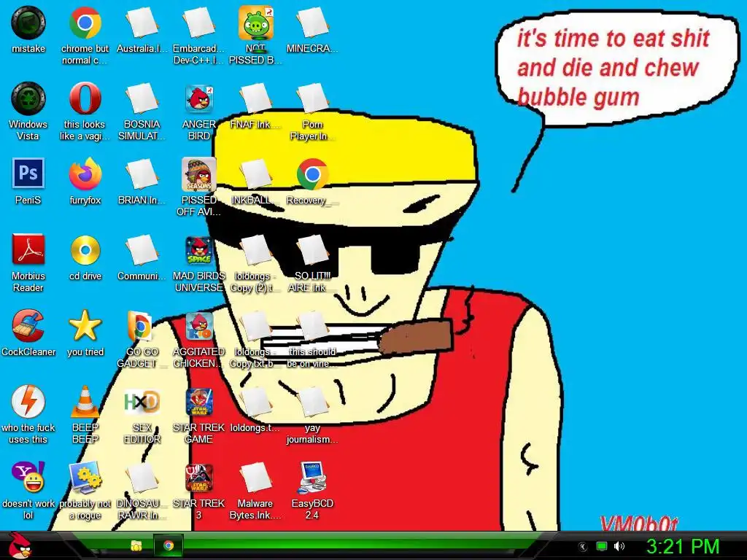Open 'PISSED OFF AVI...' Seasons icon
Viewport: 747px width, 560px height.
(198, 174)
